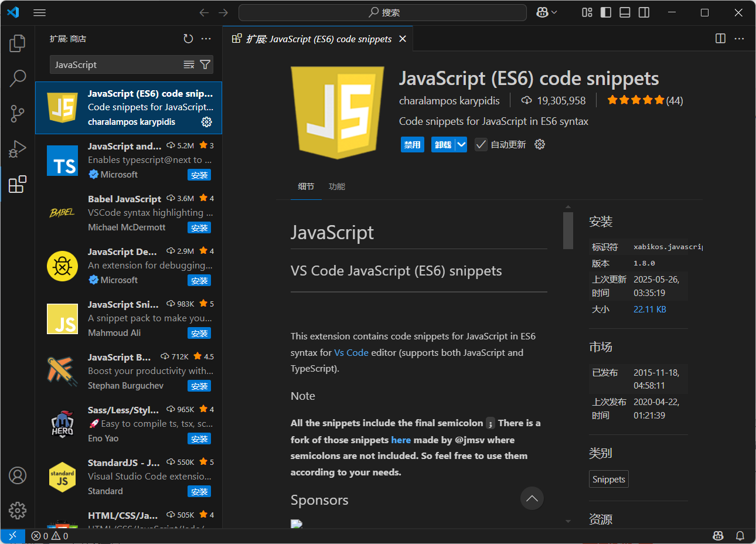Open the views and more actions ... menu
756x544 pixels.
[x=206, y=39]
